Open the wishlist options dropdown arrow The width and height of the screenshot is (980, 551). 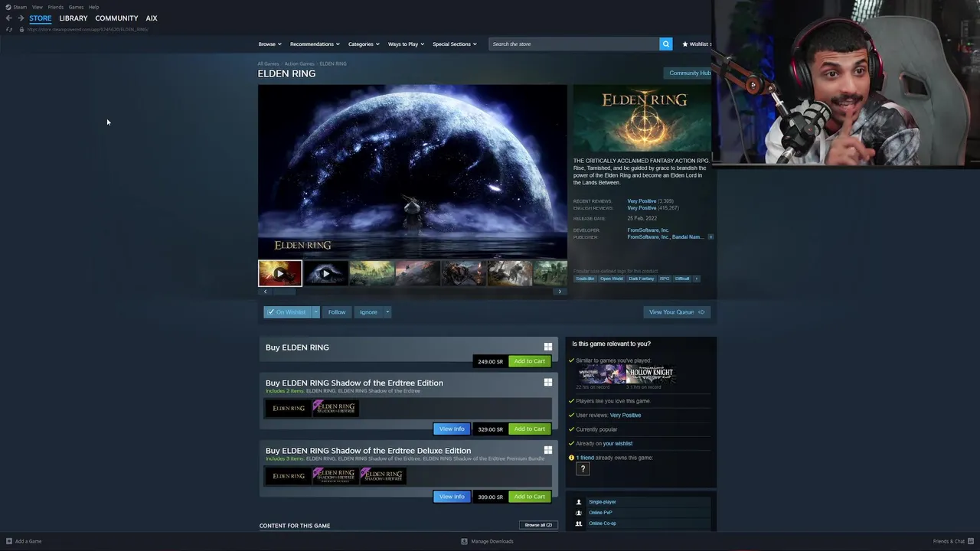(315, 312)
